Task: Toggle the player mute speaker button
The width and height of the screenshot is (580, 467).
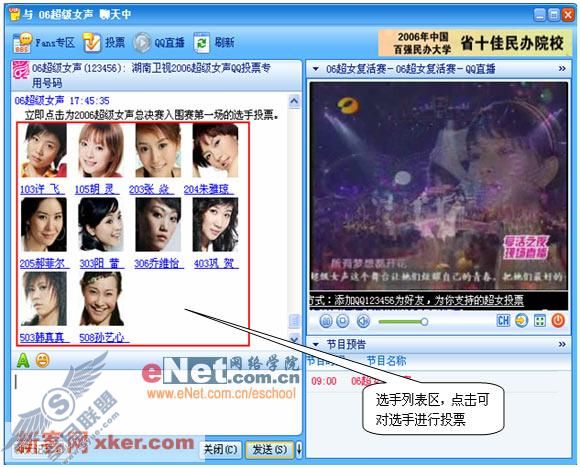Action: (x=363, y=321)
